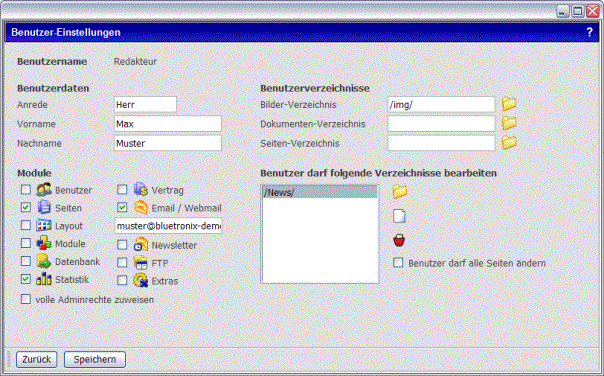Viewport: 604px width, 376px height.
Task: Disable the Email / Webmail checkbox
Action: [x=122, y=207]
